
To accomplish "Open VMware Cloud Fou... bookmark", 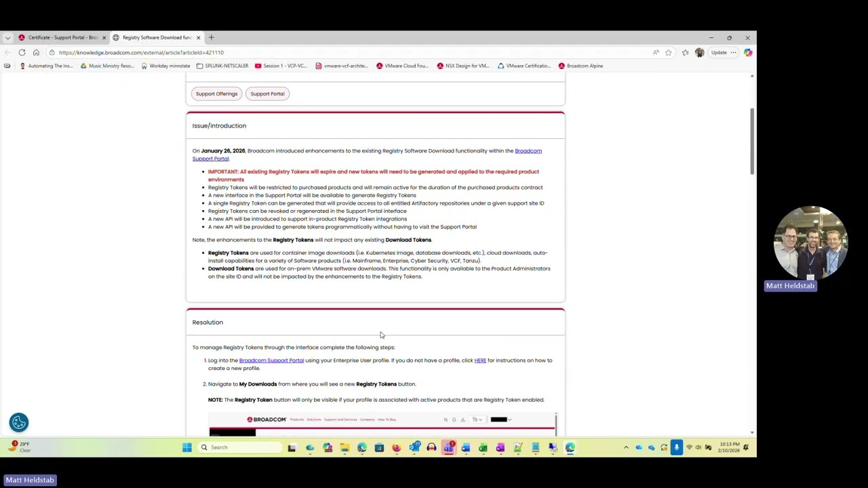I will click(x=402, y=66).
